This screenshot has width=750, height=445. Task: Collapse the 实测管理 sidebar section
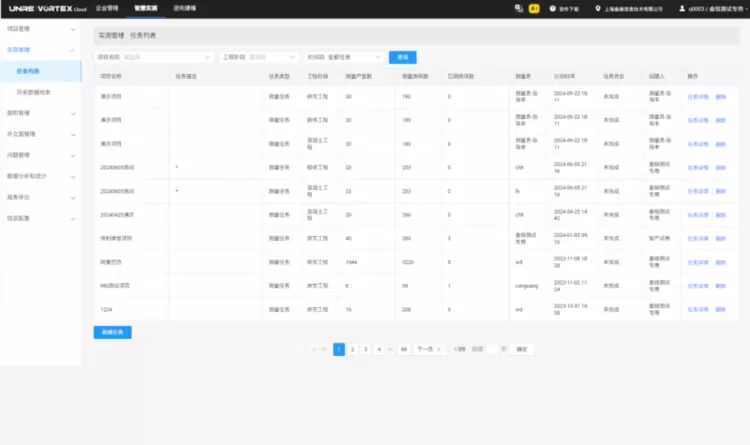(x=73, y=49)
